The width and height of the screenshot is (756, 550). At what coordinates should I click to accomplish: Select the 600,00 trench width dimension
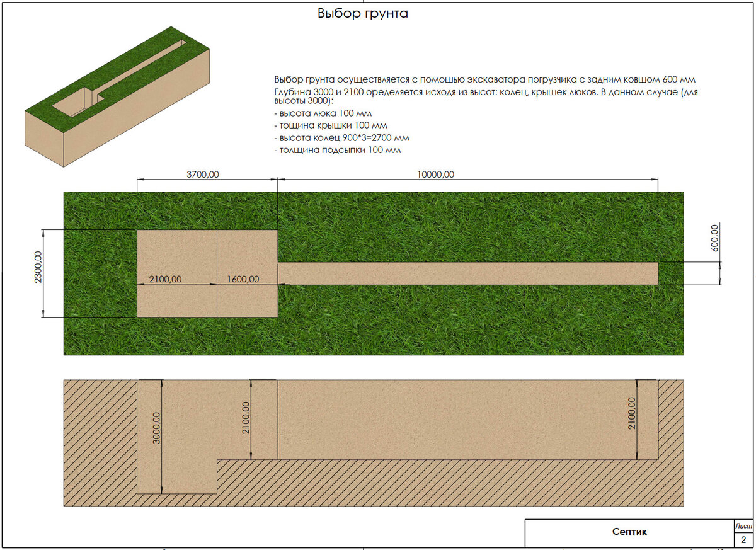[716, 238]
